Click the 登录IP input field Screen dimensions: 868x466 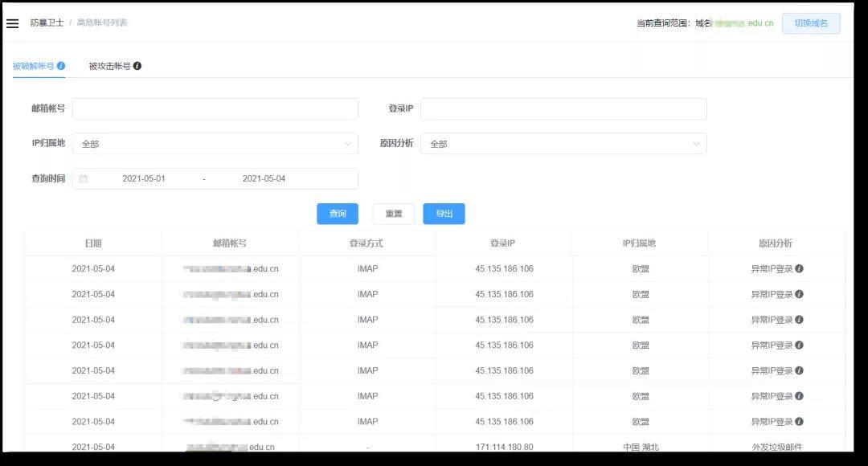[563, 108]
